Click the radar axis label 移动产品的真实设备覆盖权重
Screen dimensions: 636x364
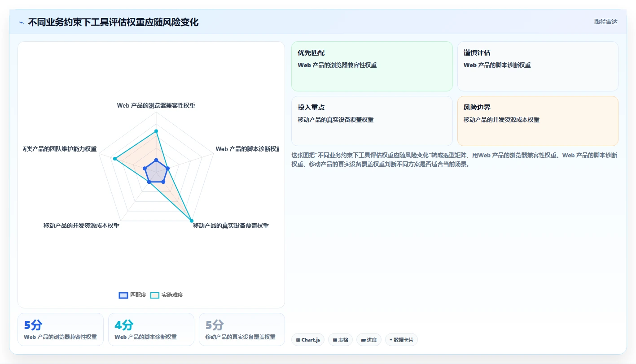pyautogui.click(x=231, y=225)
